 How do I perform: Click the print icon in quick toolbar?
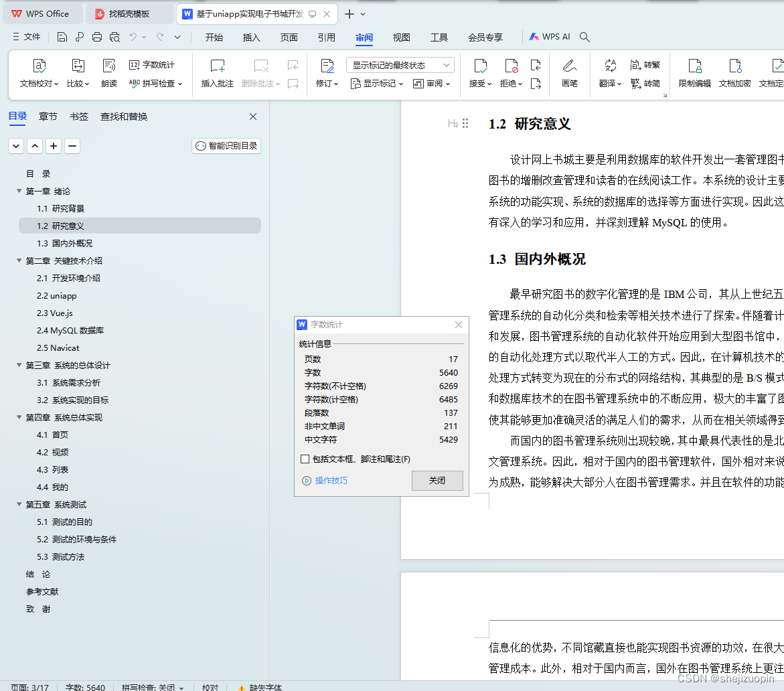click(97, 37)
